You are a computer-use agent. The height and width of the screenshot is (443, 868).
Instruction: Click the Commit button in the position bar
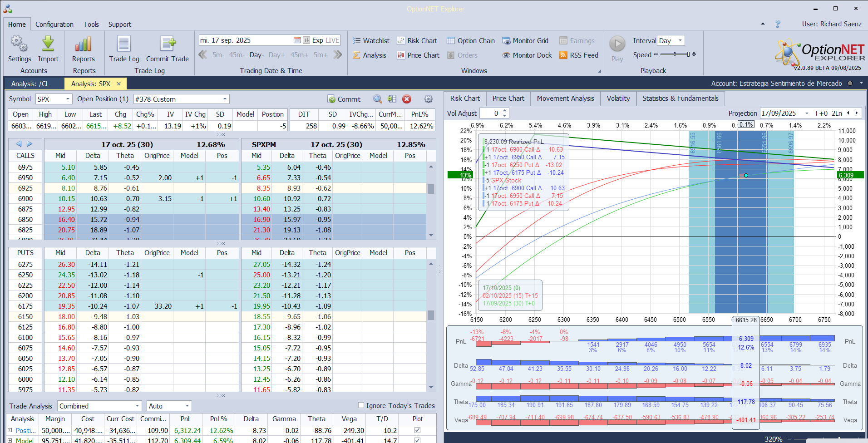coord(344,99)
